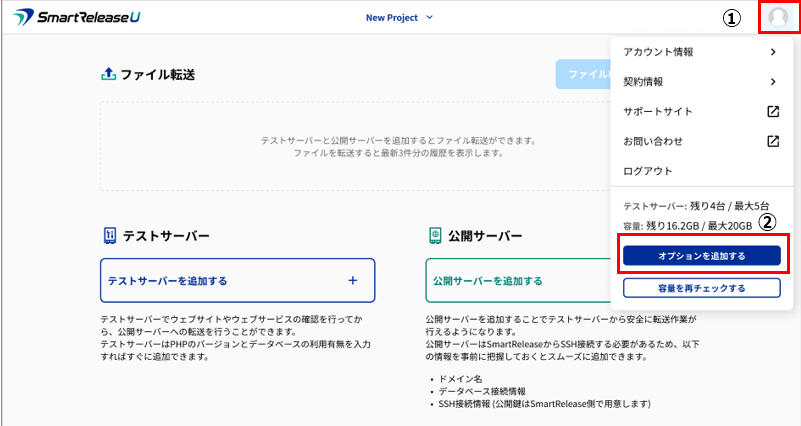Click external link icon beside お問い合わせ
The width and height of the screenshot is (801, 426).
coord(772,141)
